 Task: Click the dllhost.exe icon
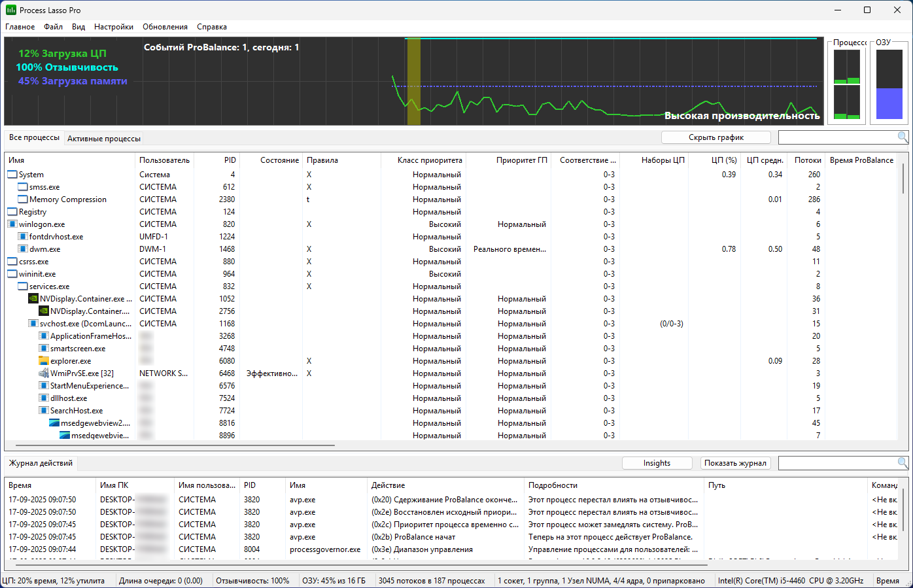(x=44, y=398)
